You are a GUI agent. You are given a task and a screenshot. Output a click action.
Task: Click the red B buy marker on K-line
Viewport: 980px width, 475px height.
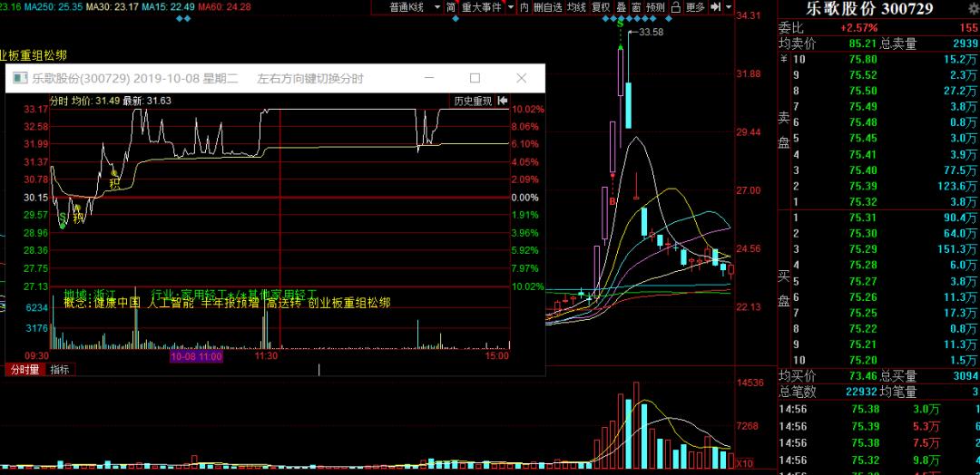click(x=612, y=201)
